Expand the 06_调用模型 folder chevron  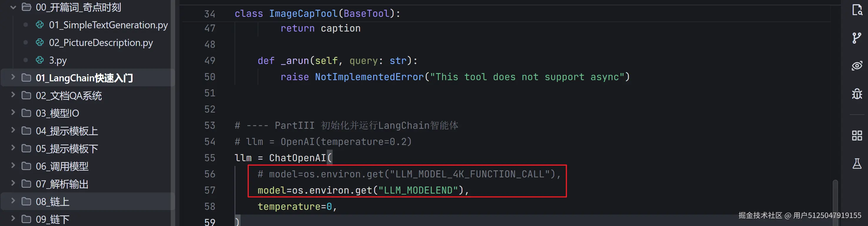13,165
